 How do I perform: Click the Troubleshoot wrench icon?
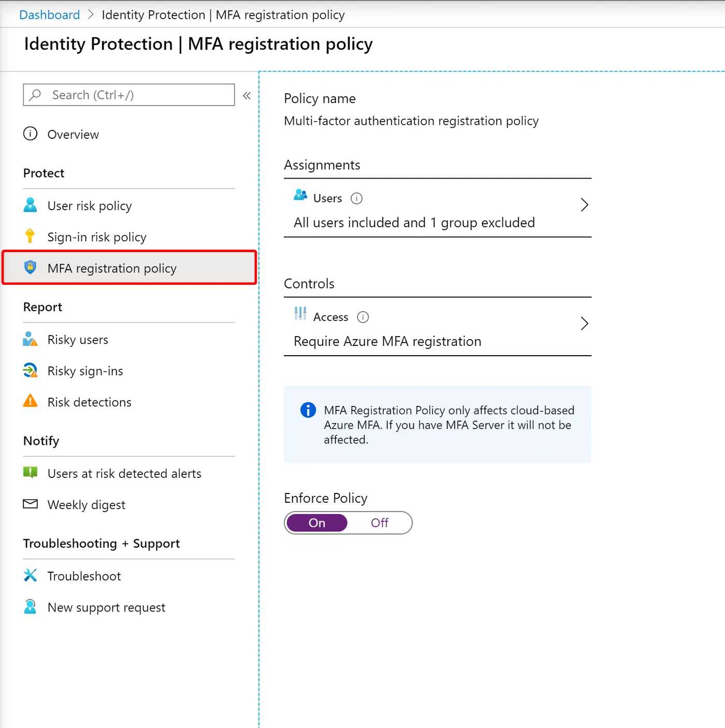coord(31,575)
